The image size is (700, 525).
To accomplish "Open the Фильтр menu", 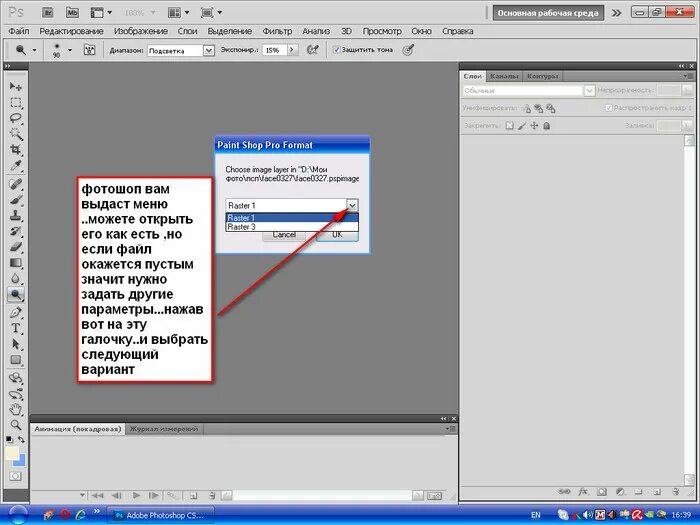I will pyautogui.click(x=277, y=31).
